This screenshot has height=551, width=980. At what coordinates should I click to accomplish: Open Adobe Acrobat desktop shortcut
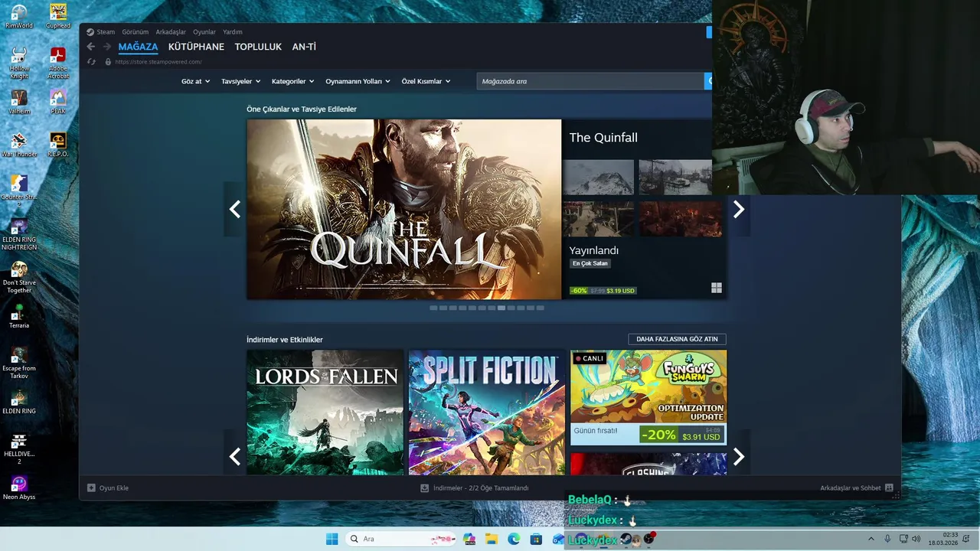click(x=58, y=63)
